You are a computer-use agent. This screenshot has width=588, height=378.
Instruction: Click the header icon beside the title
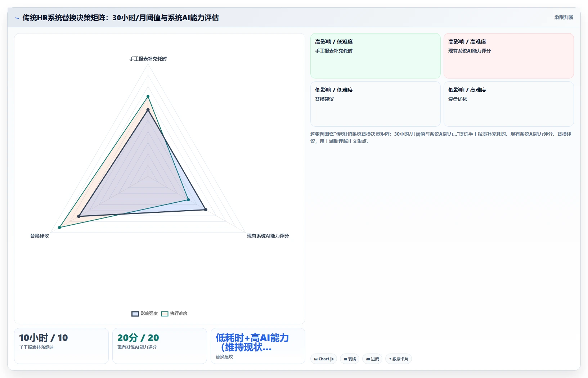(17, 18)
